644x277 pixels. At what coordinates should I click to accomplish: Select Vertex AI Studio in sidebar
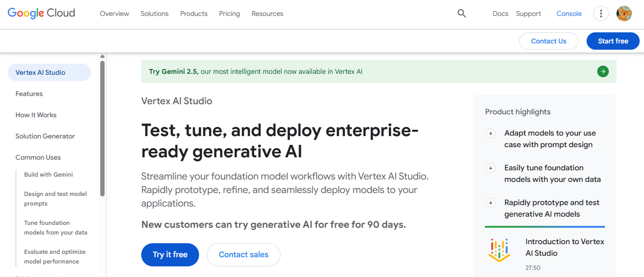point(49,72)
